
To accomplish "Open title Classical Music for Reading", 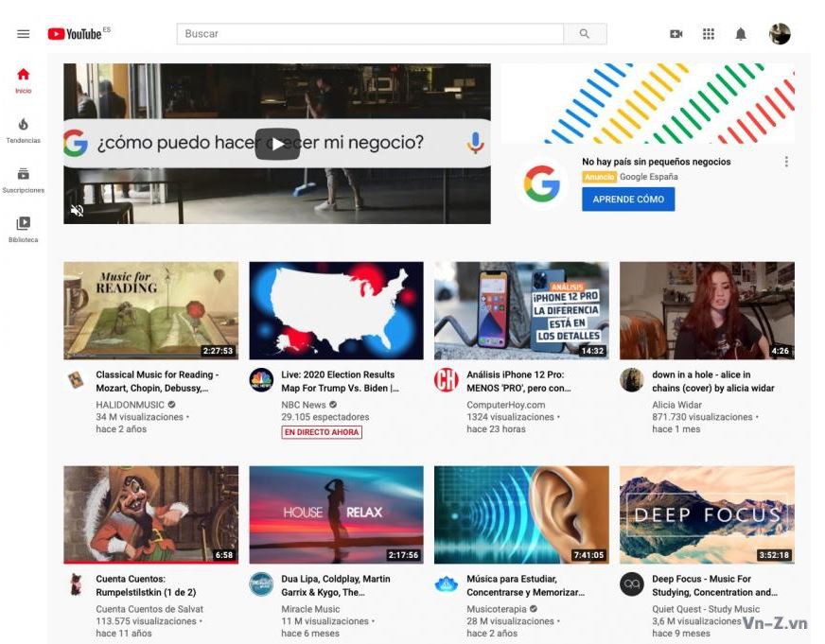I will click(157, 381).
